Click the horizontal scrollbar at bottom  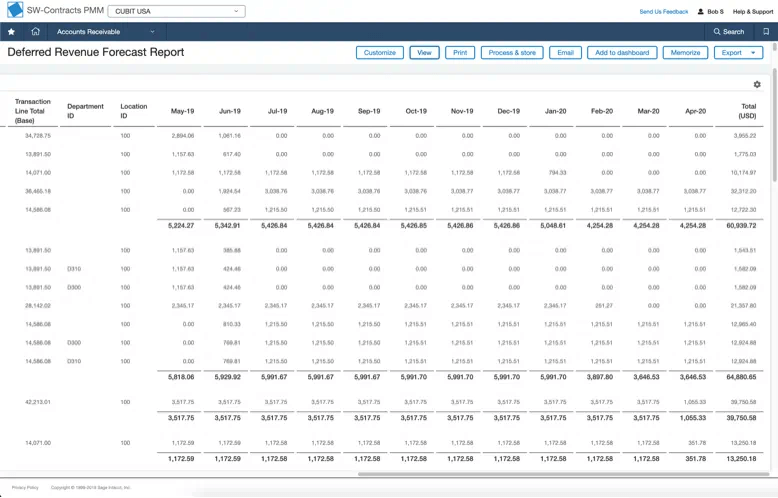563,474
